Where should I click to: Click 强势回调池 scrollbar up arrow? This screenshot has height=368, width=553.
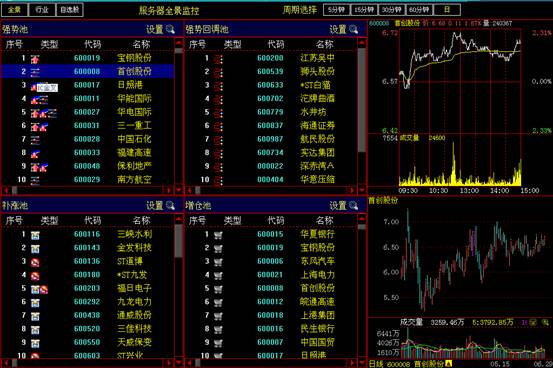[362, 43]
